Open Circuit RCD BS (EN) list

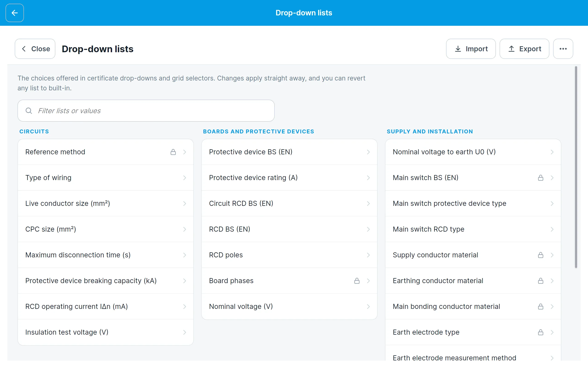click(x=289, y=204)
